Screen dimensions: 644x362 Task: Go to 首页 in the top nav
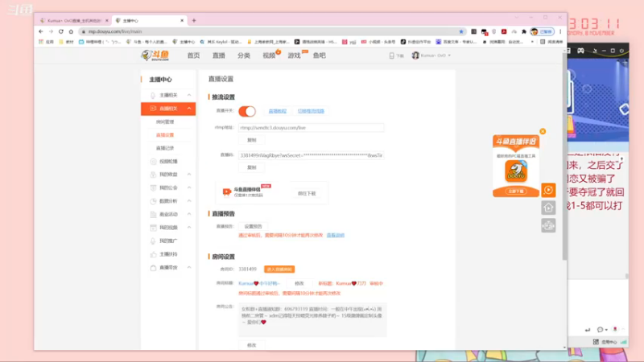tap(193, 56)
